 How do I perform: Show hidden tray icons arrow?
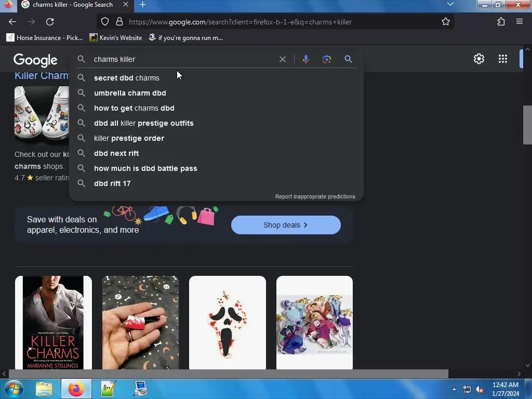point(454,389)
